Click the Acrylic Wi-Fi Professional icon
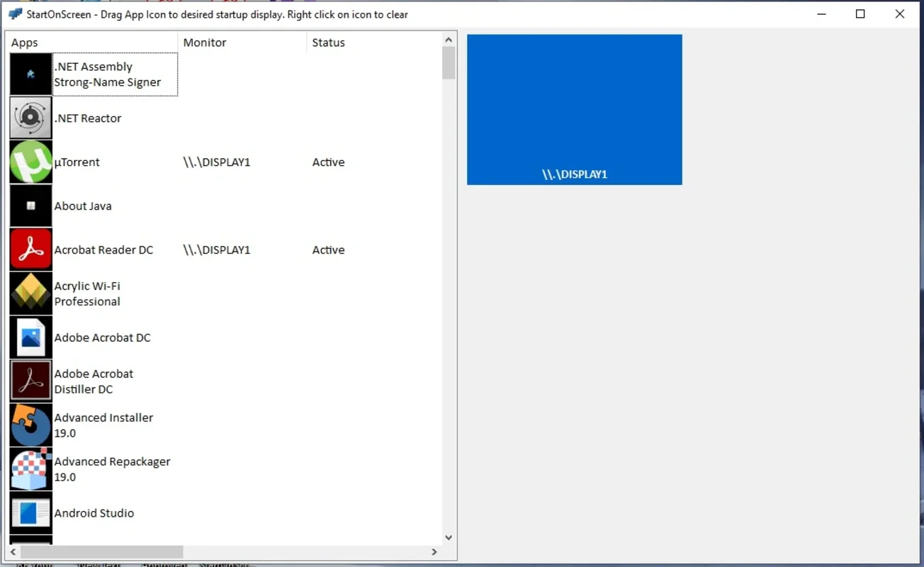This screenshot has height=567, width=924. coord(31,294)
